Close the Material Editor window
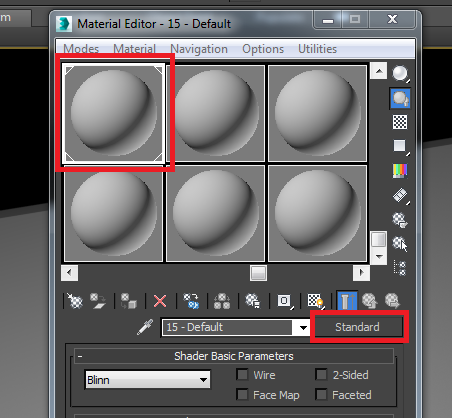 pos(392,20)
